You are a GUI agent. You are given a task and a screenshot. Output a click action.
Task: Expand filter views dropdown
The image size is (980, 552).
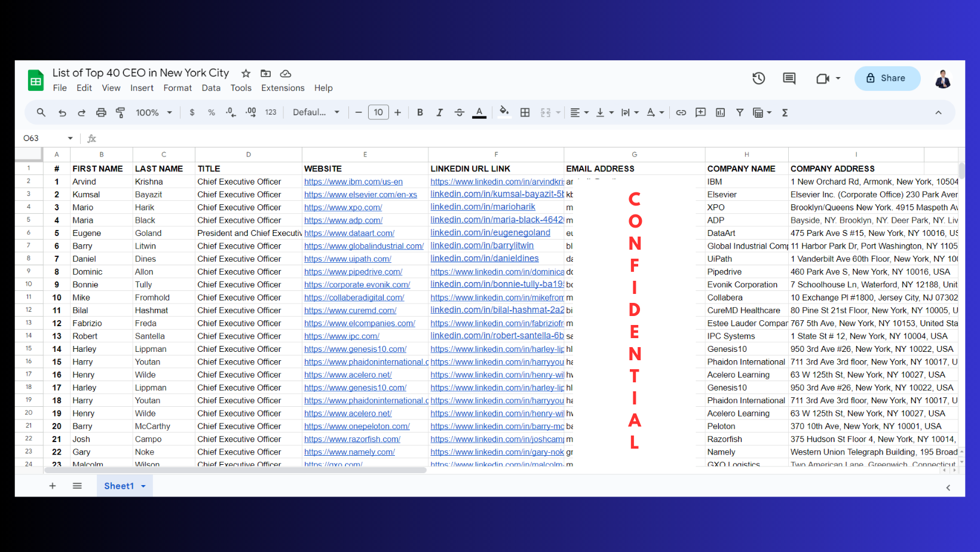pos(769,112)
